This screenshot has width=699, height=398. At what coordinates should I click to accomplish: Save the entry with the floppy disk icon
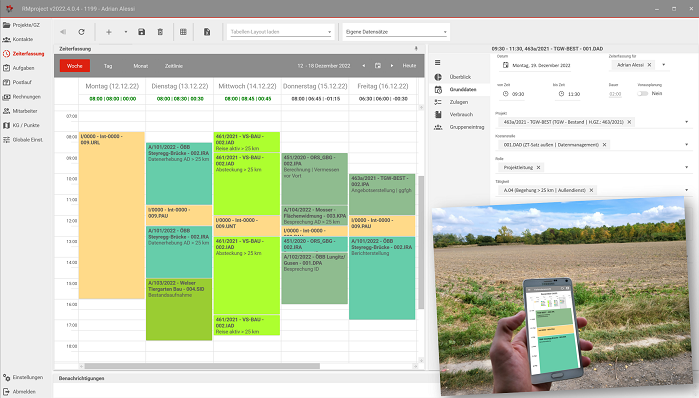click(x=141, y=32)
